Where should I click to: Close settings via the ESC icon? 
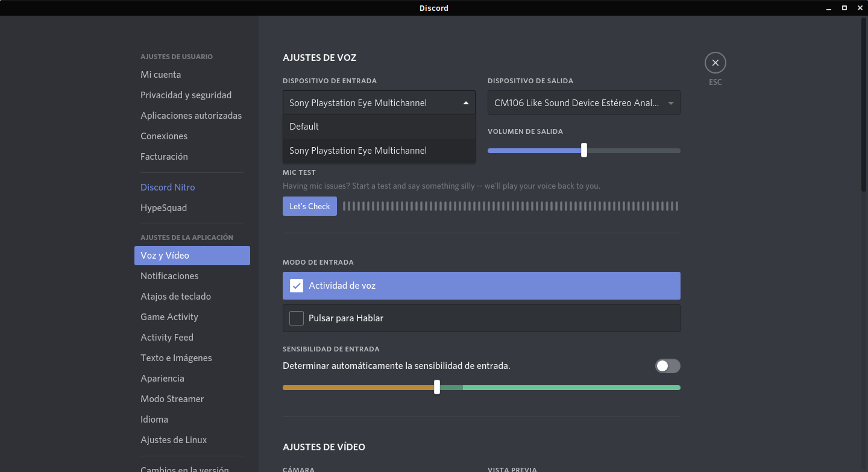[x=715, y=62]
